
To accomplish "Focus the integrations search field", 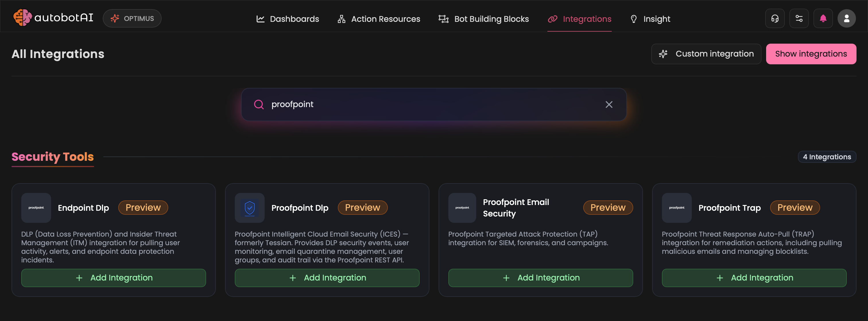I will pyautogui.click(x=434, y=105).
